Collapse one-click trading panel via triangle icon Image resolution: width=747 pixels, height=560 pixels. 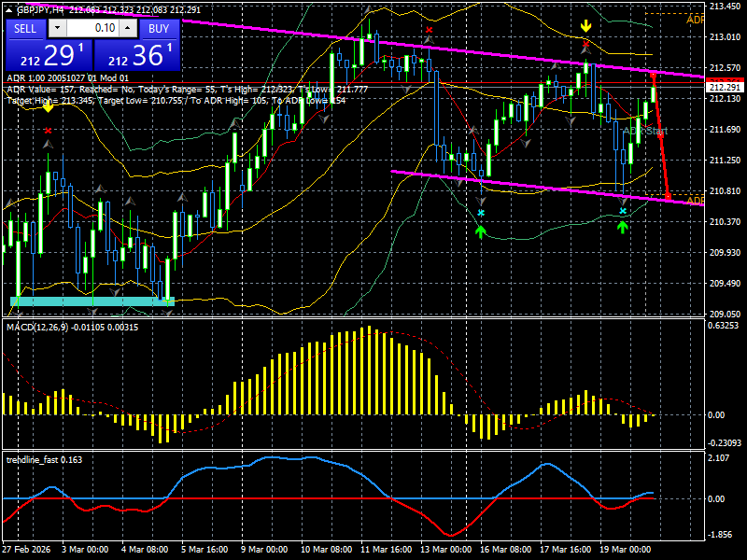tap(8, 9)
